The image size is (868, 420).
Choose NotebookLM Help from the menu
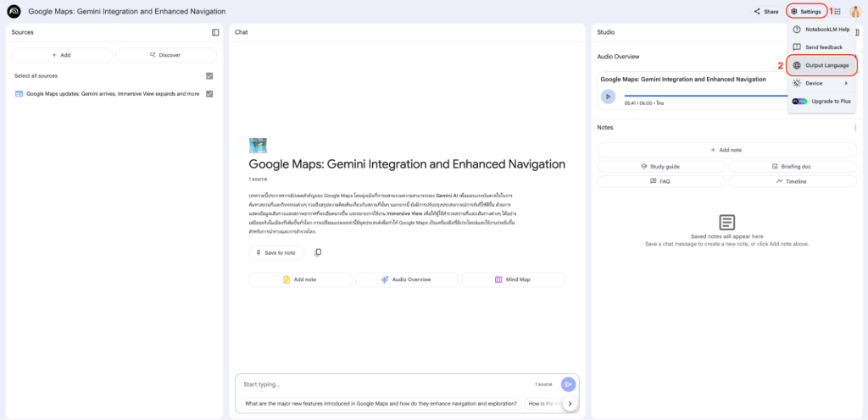(x=821, y=30)
